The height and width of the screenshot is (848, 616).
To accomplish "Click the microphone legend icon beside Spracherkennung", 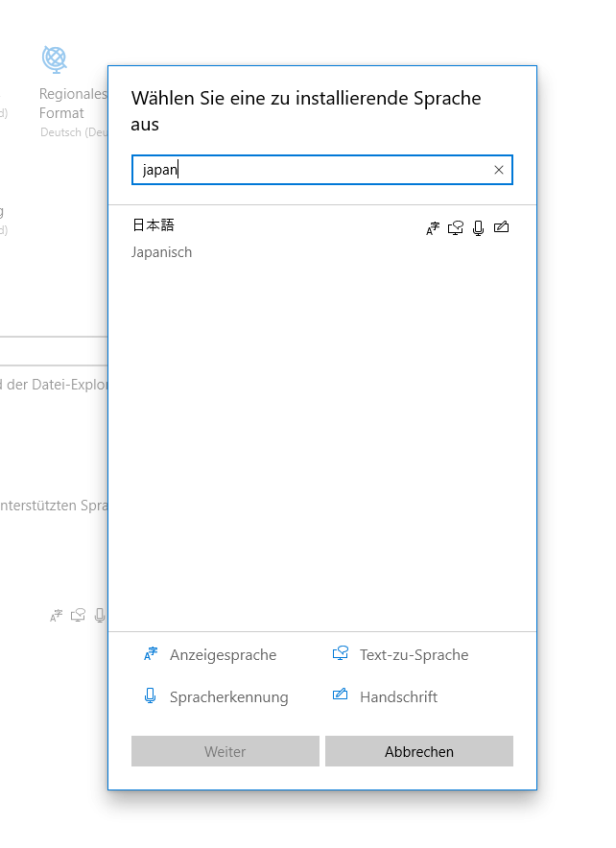I will [x=150, y=696].
